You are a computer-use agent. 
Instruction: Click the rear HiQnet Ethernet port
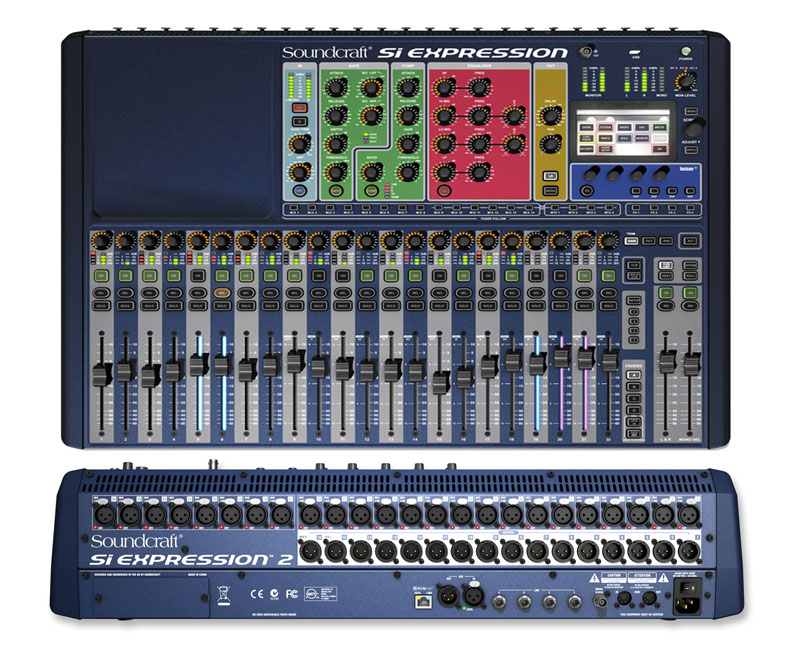pos(423,602)
